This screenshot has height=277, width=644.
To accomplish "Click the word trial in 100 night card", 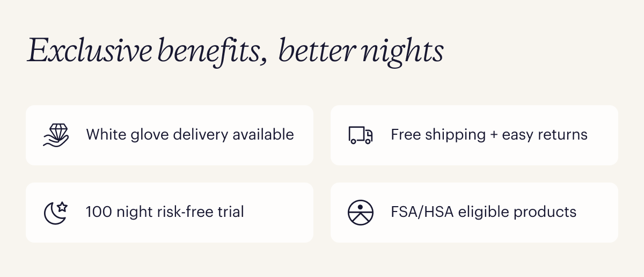I will (x=231, y=212).
